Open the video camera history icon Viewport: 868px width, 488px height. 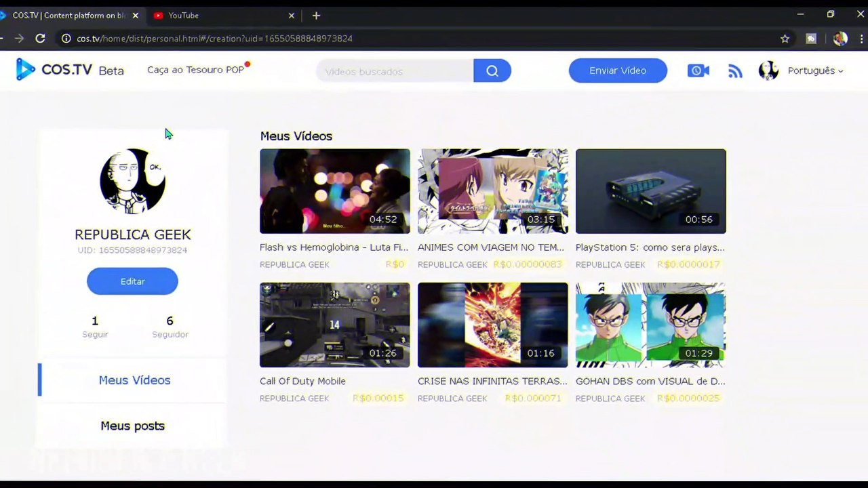698,70
